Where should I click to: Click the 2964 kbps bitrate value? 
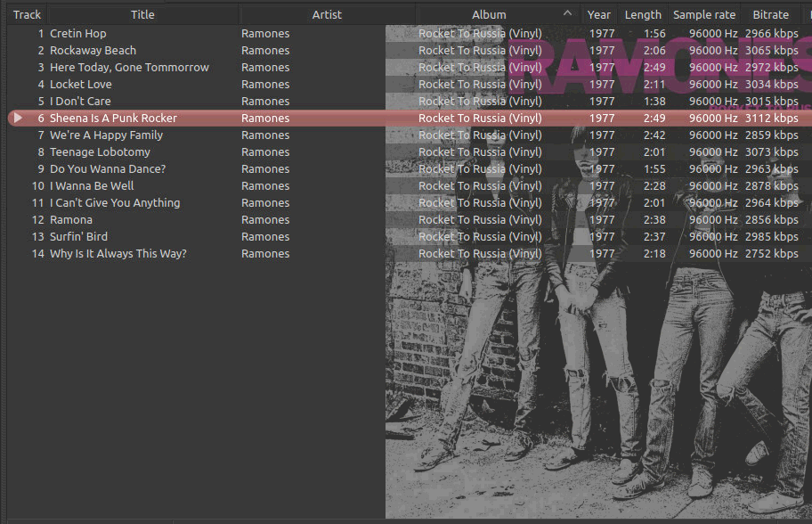coord(772,203)
